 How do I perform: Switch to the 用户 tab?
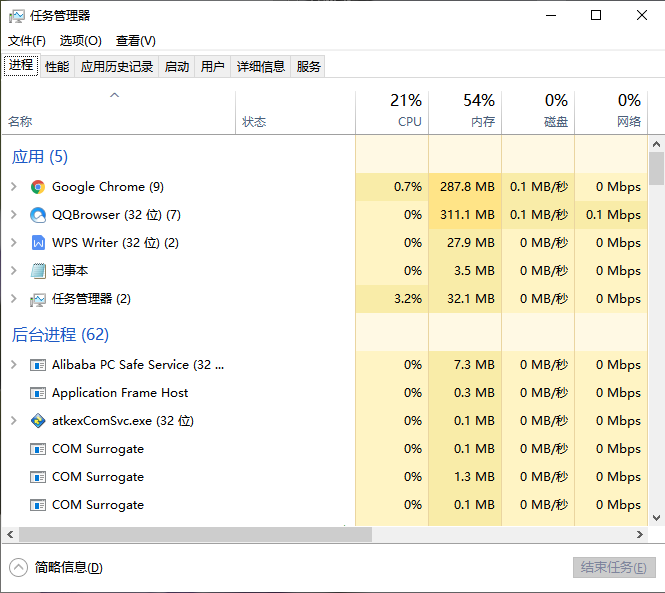pos(212,67)
